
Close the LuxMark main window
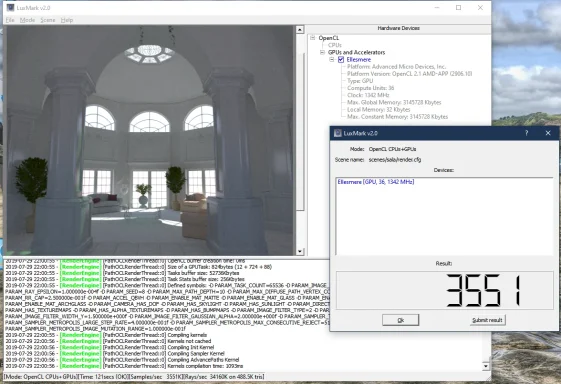click(480, 8)
